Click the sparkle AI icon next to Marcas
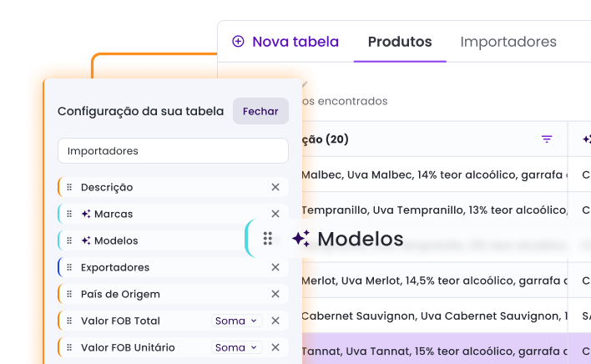The image size is (591, 364). click(x=86, y=214)
